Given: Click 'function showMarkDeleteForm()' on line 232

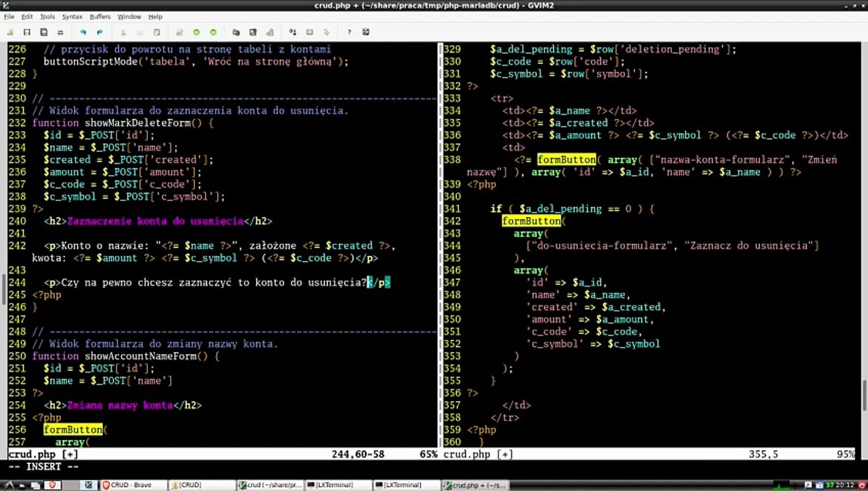Looking at the screenshot, I should (x=117, y=123).
